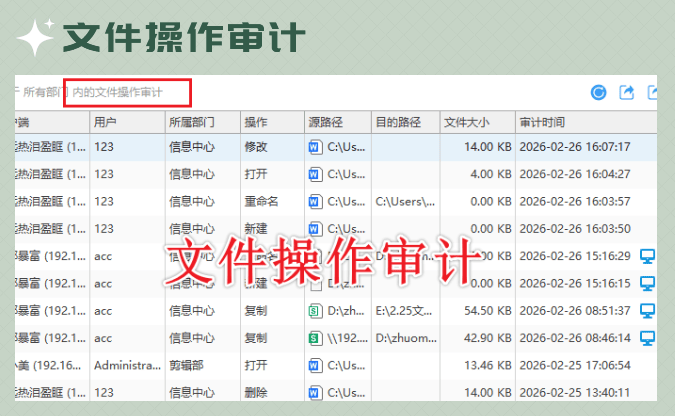
Task: Select 打开 cell in the 16:04:27 row
Action: 256,174
